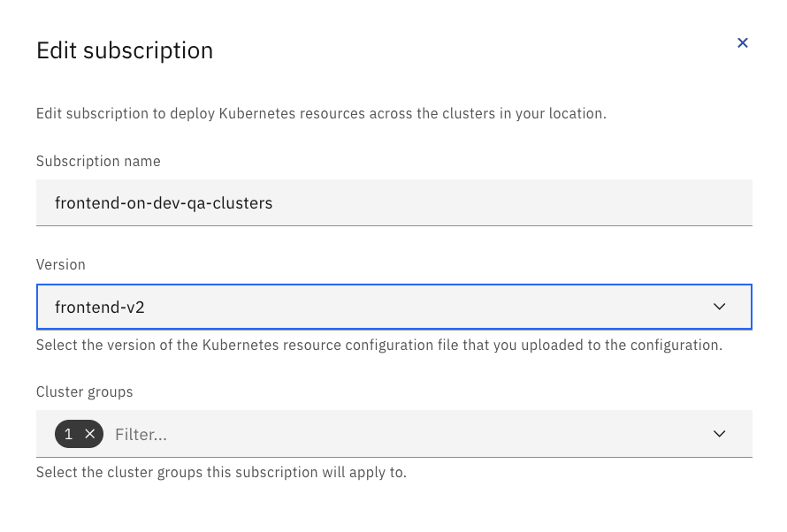Screen dimensions: 787x532
Task: Open the Cluster groups list chevron
Action: coord(719,434)
